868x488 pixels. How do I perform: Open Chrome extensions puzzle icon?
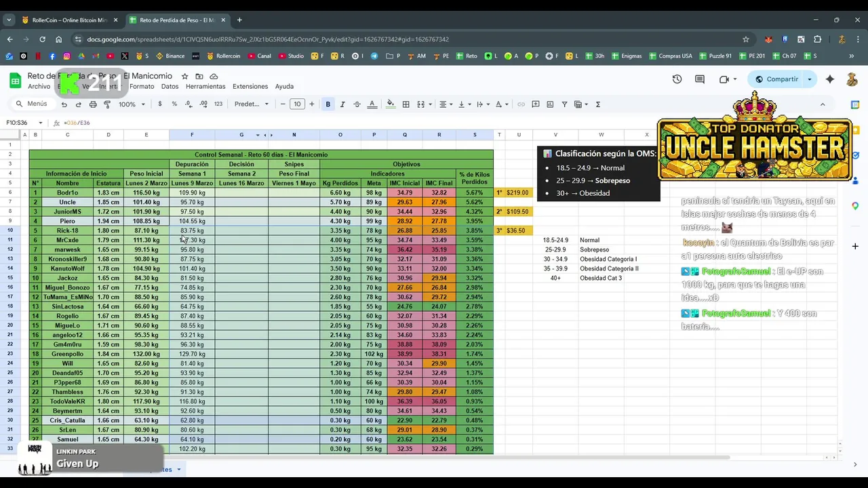tap(817, 39)
